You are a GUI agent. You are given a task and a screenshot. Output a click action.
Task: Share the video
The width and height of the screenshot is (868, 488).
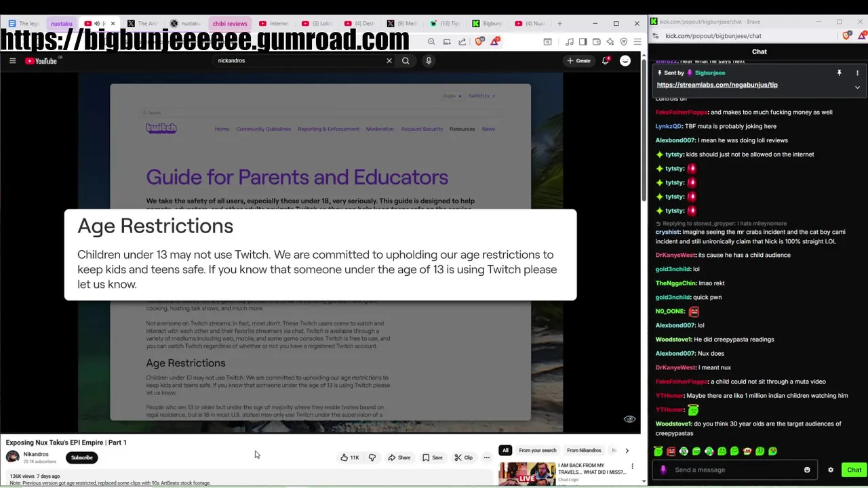(x=399, y=457)
